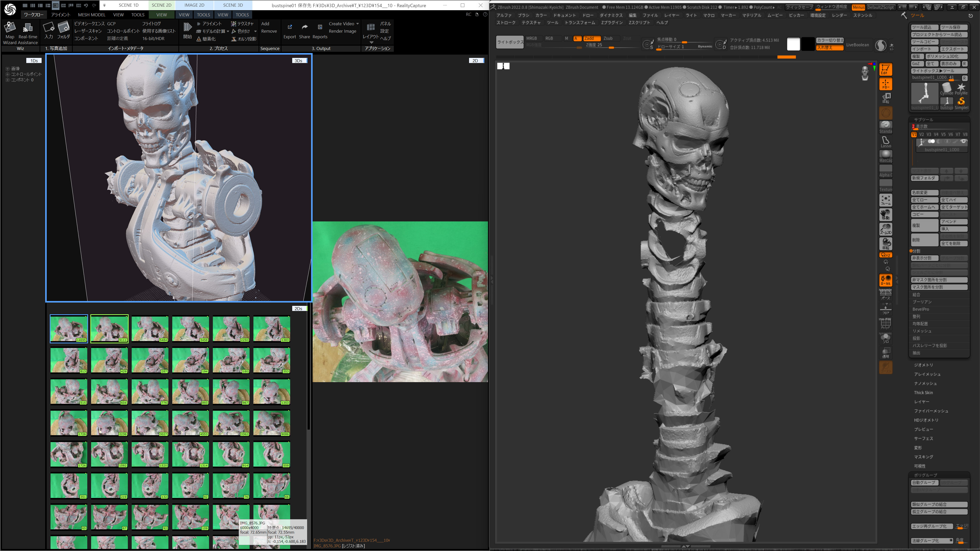This screenshot has width=980, height=551.
Task: Open the モデルの計算 dropdown arrow
Action: tap(228, 31)
